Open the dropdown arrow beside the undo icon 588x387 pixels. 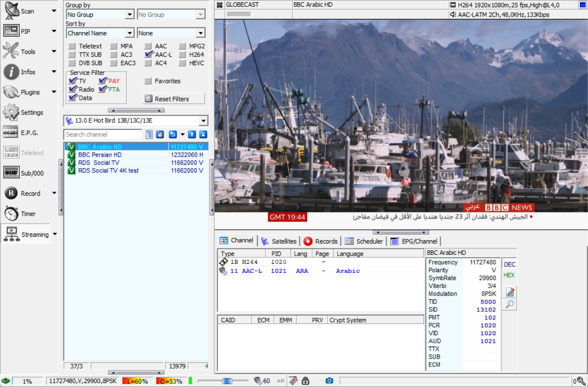[182, 135]
